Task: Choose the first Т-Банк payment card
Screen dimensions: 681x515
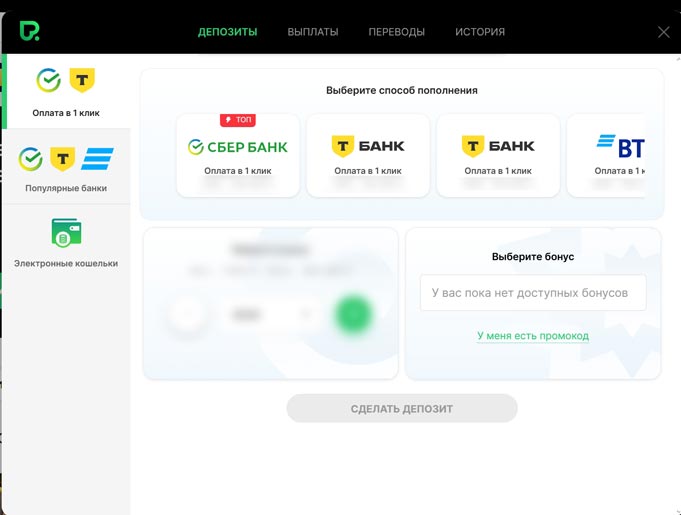Action: pyautogui.click(x=368, y=155)
